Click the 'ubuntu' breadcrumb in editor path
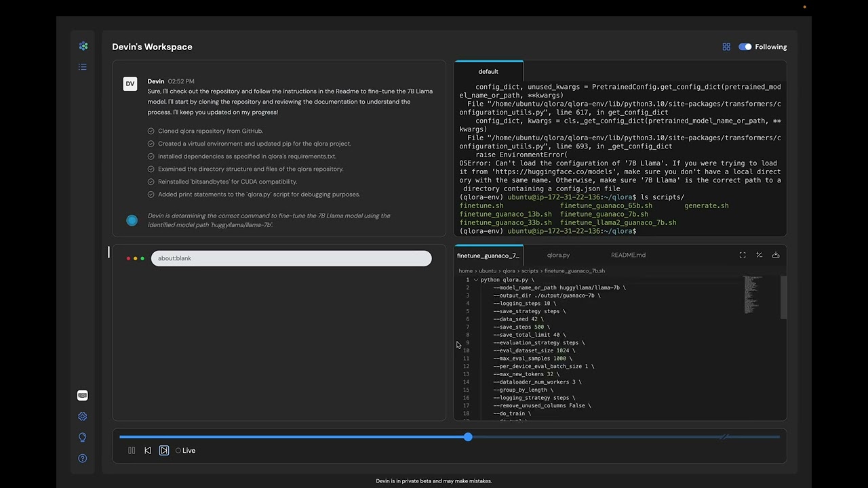Viewport: 868px width, 488px height. (488, 271)
